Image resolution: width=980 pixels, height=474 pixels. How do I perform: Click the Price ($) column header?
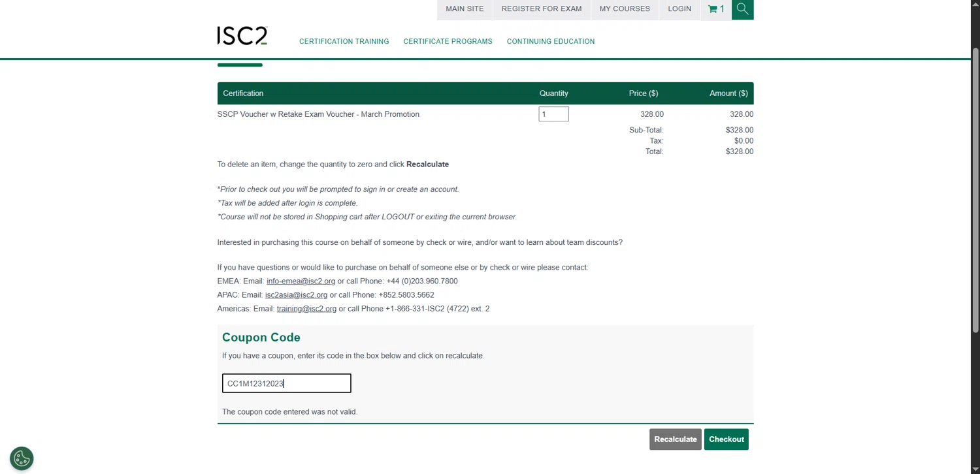[x=644, y=93]
